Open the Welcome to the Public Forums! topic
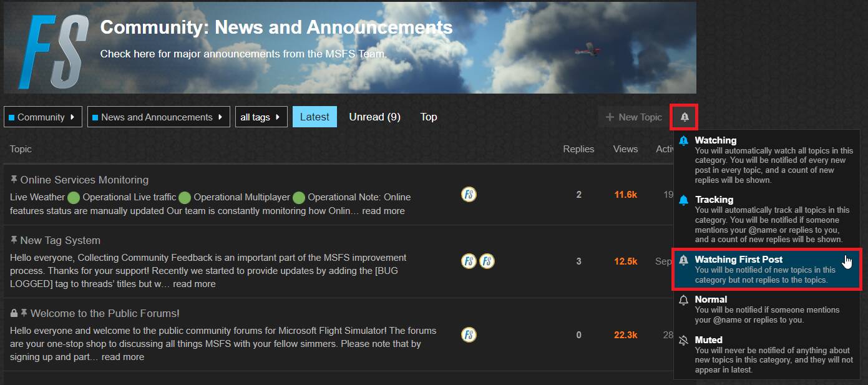This screenshot has width=868, height=385. (x=105, y=313)
